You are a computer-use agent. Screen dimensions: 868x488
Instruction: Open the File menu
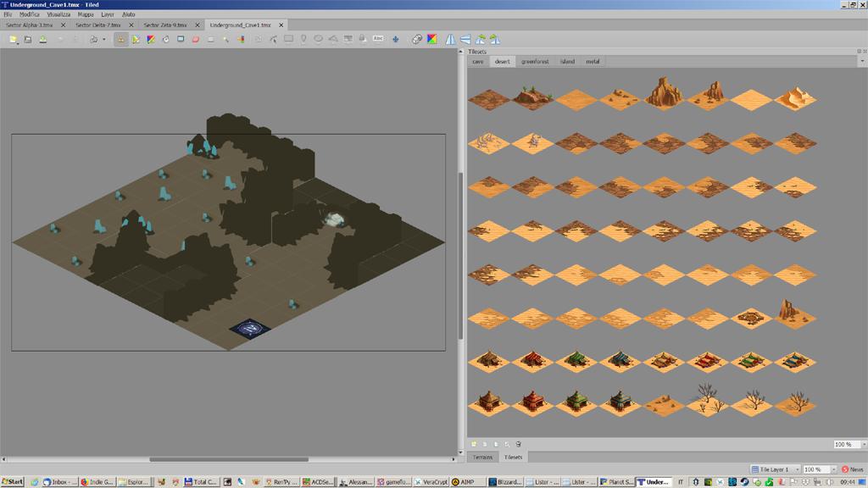8,14
